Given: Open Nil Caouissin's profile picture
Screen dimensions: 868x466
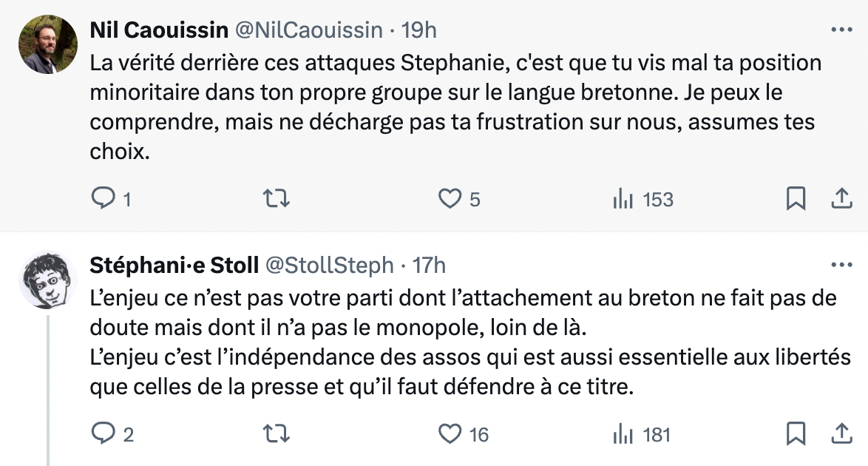Looking at the screenshot, I should 48,44.
